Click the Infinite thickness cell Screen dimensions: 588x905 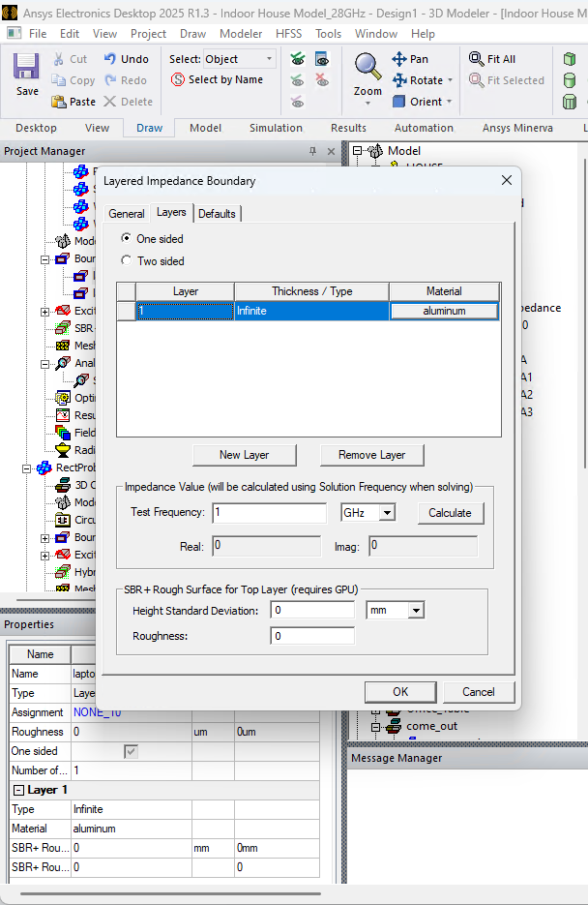tap(311, 311)
